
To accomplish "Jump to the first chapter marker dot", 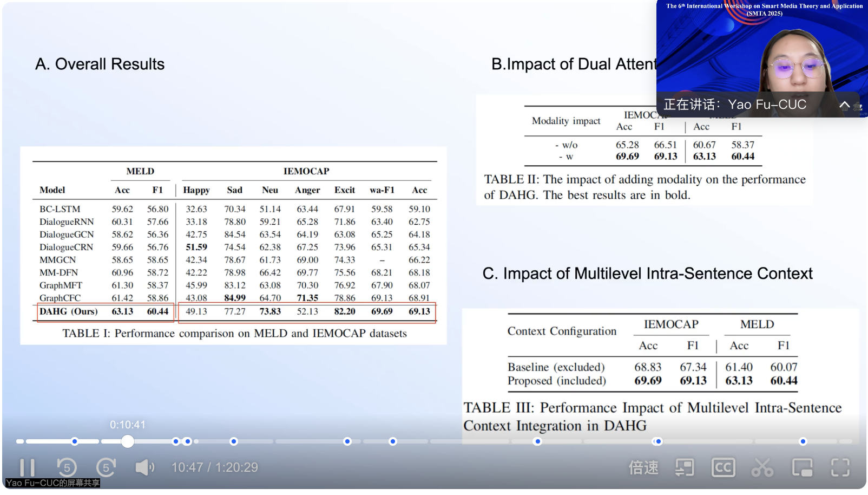I will click(75, 441).
